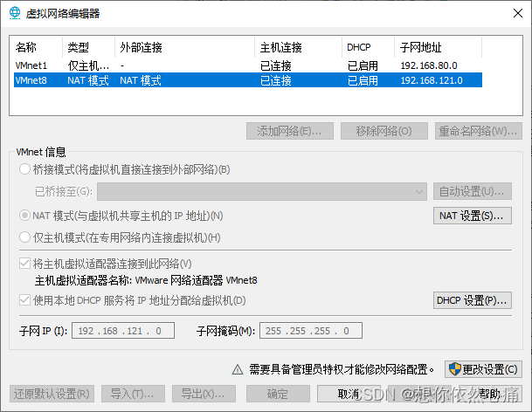Click the Change Settings (更改设置) shield button
The image size is (532, 412).
coord(483,369)
